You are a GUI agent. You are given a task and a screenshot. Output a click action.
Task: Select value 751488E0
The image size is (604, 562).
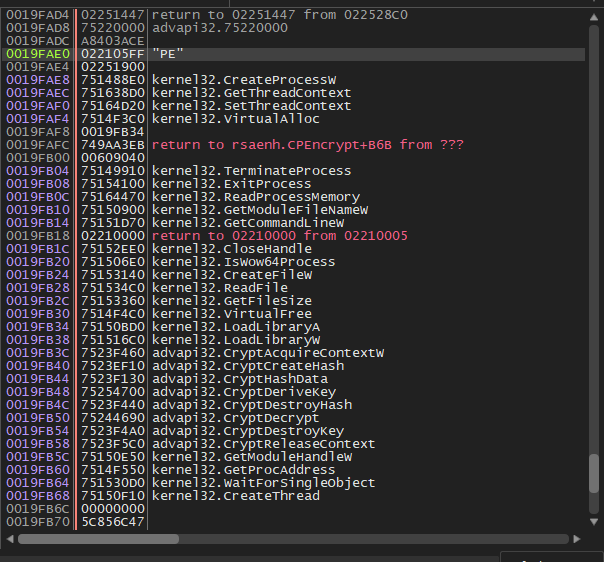coord(112,80)
